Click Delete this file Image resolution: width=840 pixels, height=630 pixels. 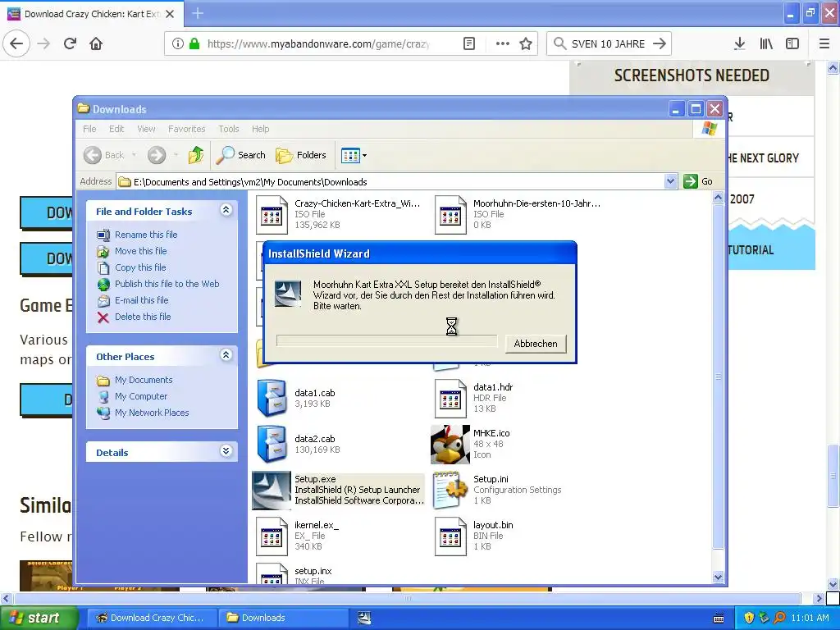[143, 317]
